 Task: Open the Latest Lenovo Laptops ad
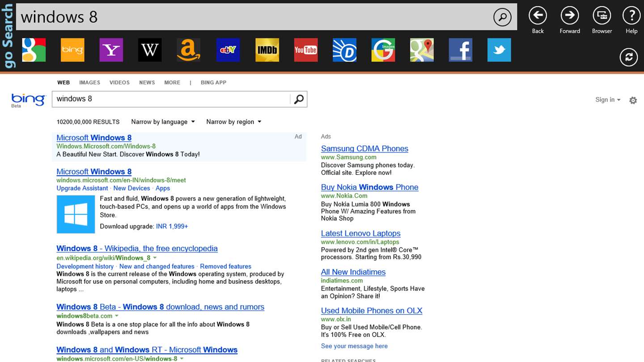tap(360, 233)
